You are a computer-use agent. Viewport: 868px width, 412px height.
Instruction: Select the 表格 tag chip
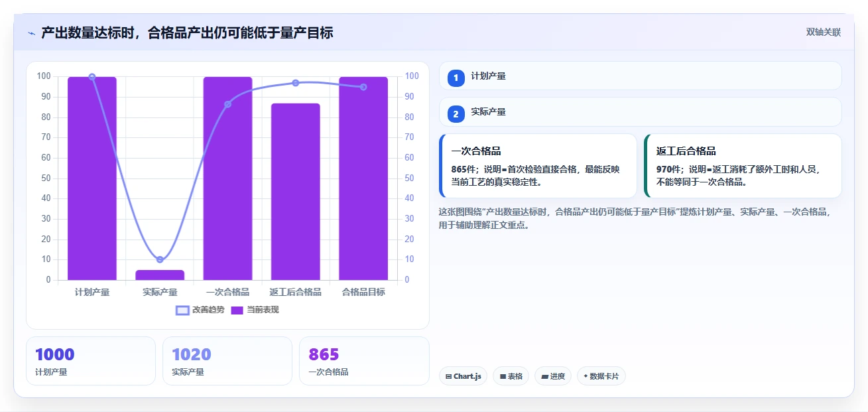[511, 376]
